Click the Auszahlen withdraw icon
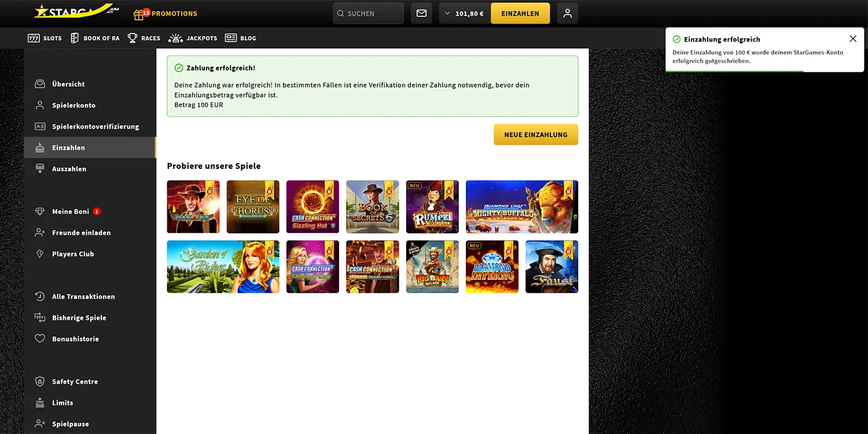Viewport: 868px width, 434px height. [x=40, y=169]
